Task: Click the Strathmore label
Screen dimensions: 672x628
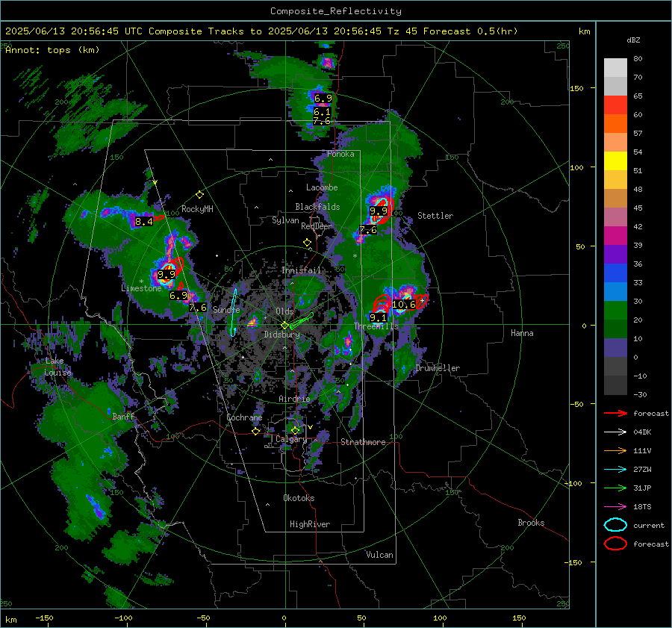Action: point(363,442)
